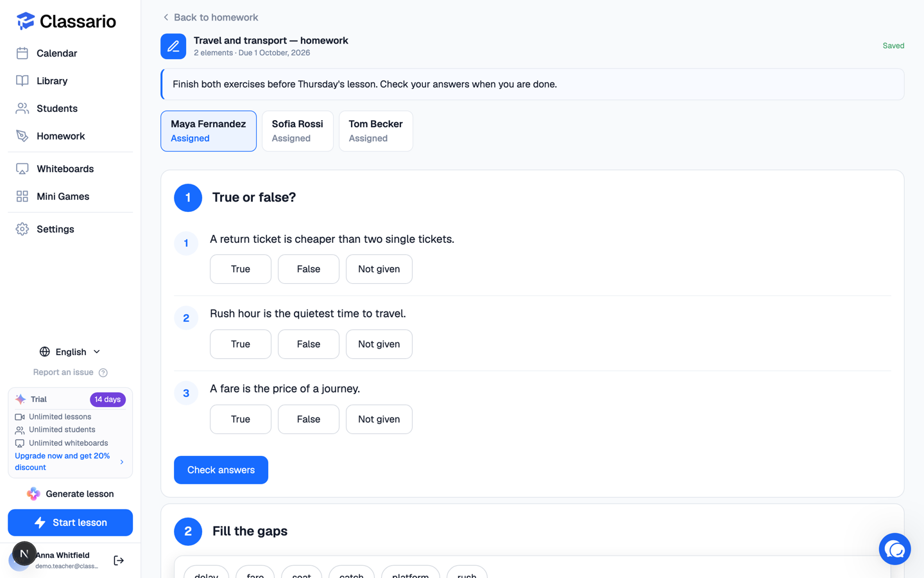924x578 pixels.
Task: Choose True for the rush hour statement
Action: [241, 344]
